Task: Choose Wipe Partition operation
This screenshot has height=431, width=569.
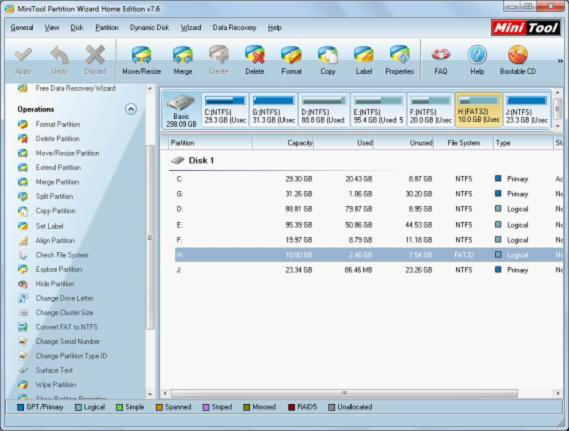Action: [x=56, y=385]
